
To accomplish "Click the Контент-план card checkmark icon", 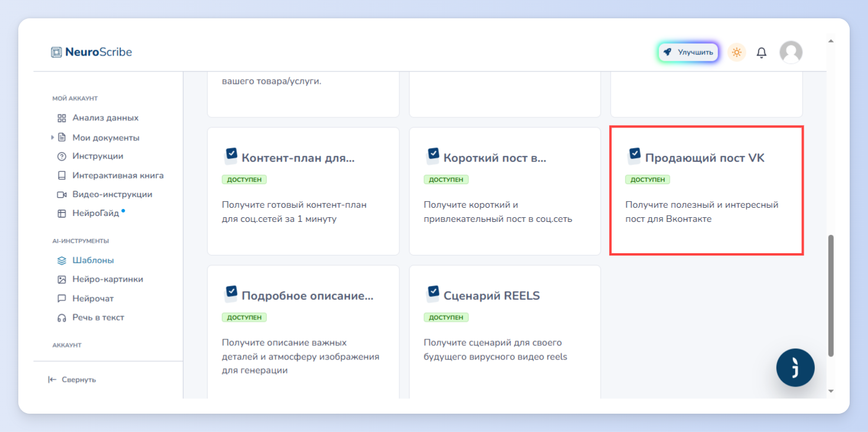I will [x=231, y=155].
